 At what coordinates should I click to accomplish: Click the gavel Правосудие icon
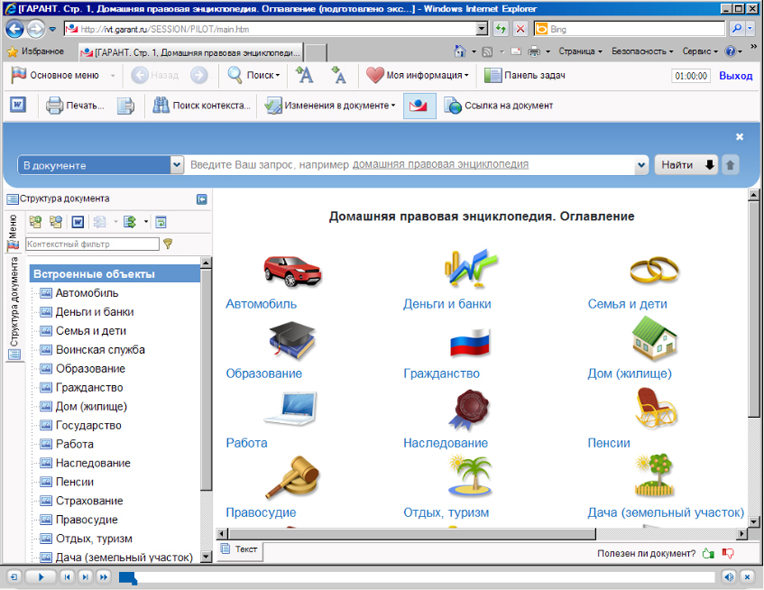[292, 477]
